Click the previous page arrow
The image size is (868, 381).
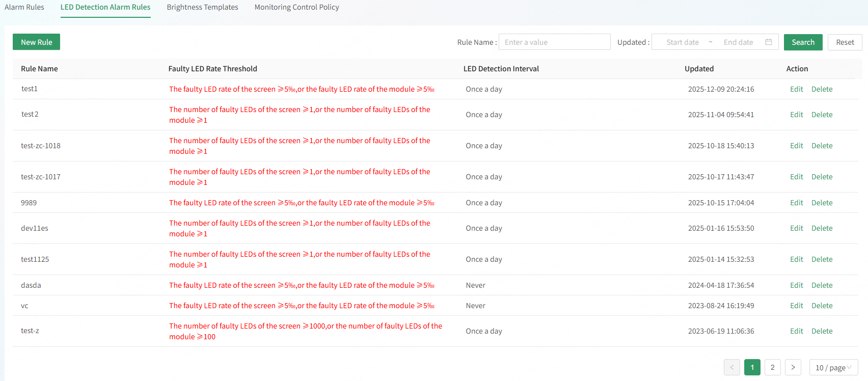731,367
